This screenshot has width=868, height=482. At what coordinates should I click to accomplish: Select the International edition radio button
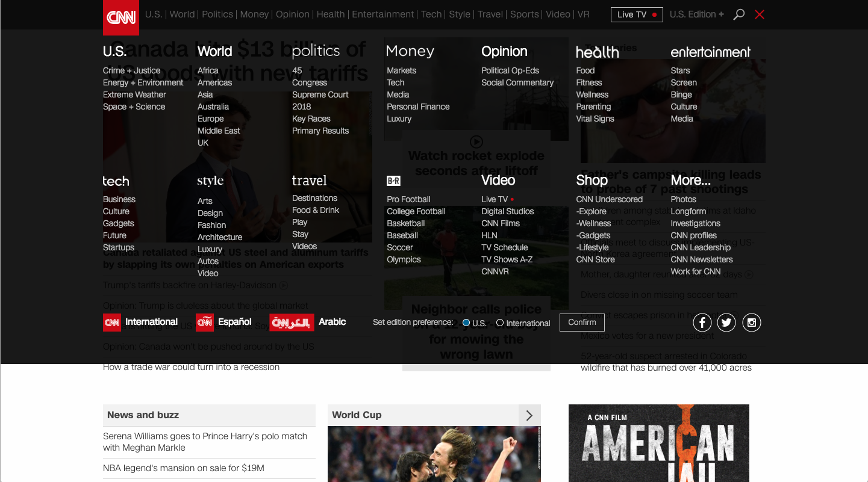500,323
